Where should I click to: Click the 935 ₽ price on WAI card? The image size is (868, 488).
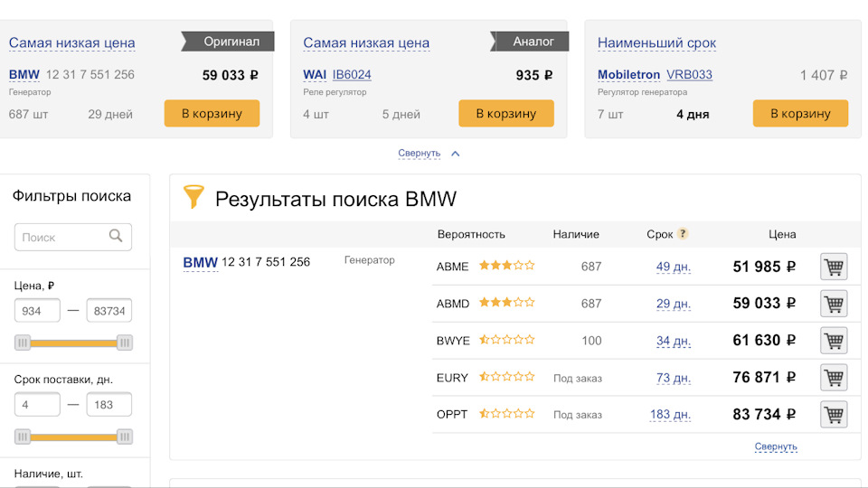point(534,75)
